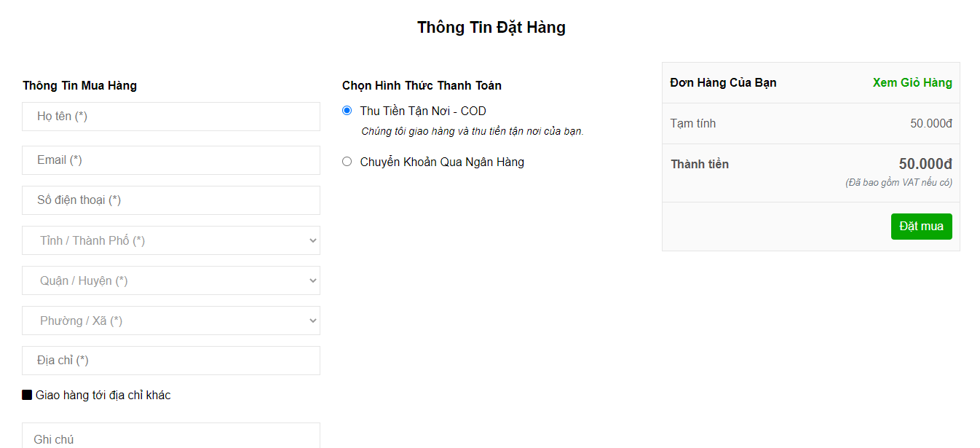Click the chevron arrow in Tỉnh / Thành Phố
Viewport: 980px width, 448px height.
(x=312, y=240)
